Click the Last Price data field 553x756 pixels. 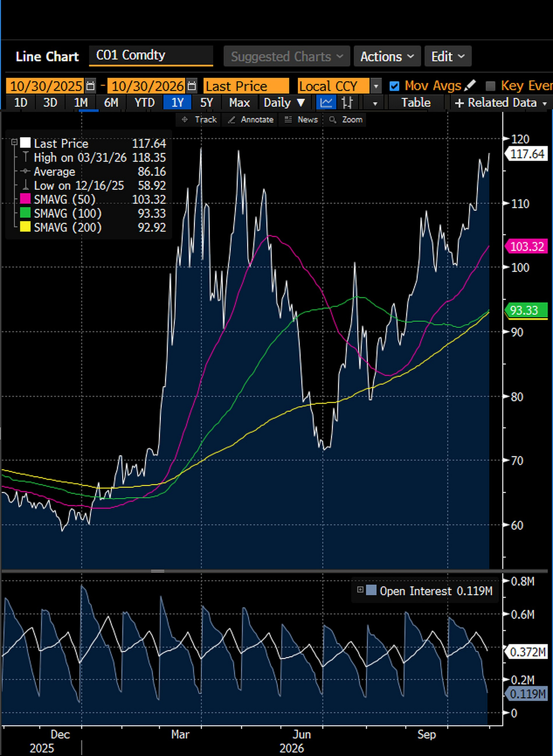point(246,86)
